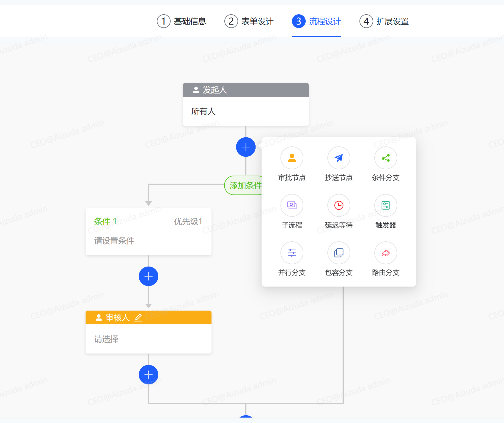This screenshot has width=504, height=423.
Task: Click the person icon in 审核人 header
Action: pyautogui.click(x=98, y=317)
